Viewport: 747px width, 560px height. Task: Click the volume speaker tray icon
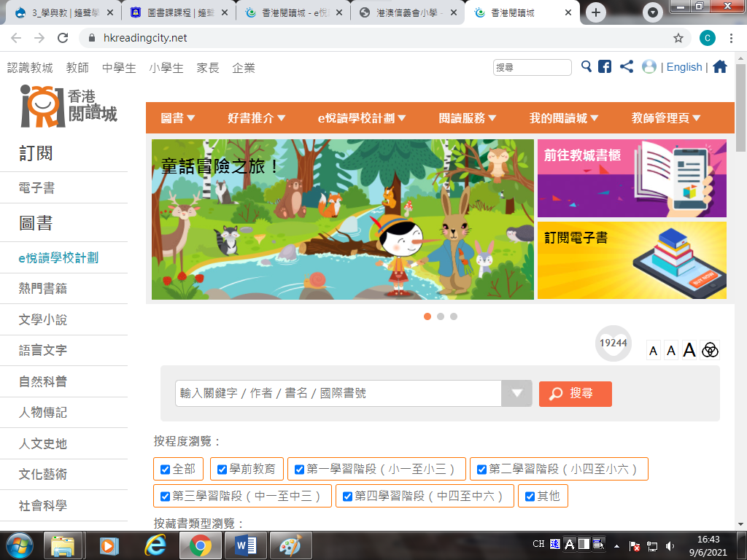(x=670, y=545)
